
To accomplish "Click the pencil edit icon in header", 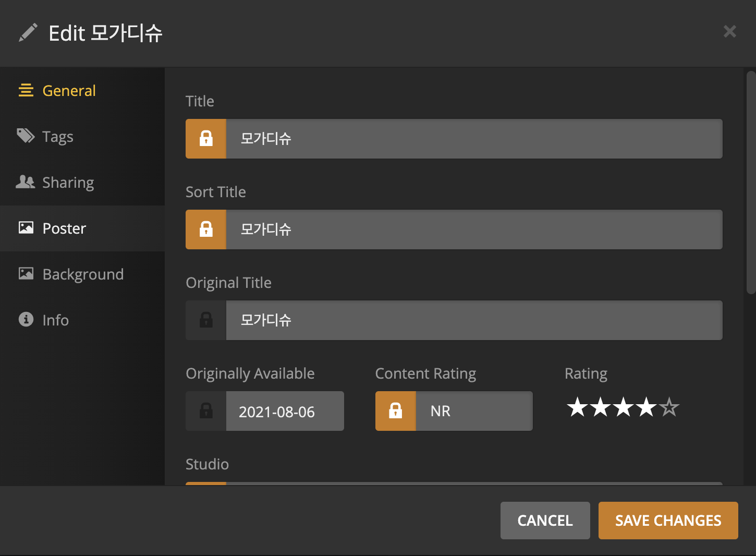I will [x=28, y=32].
